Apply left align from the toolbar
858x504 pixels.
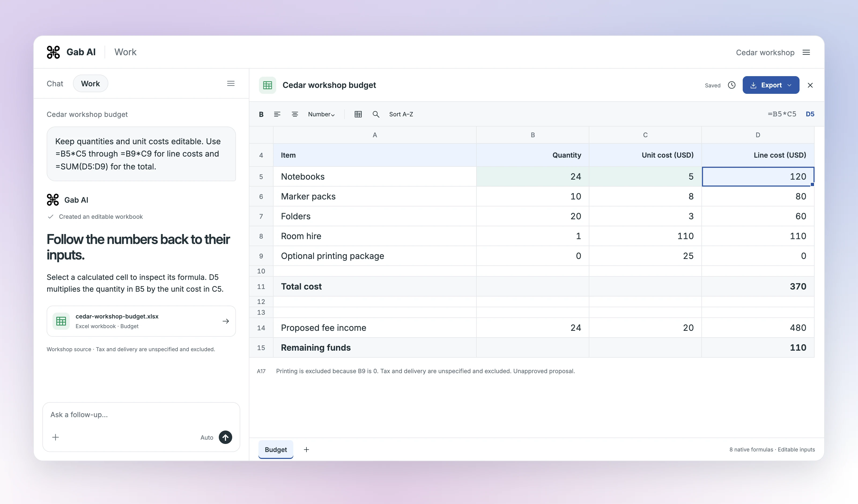pos(277,114)
